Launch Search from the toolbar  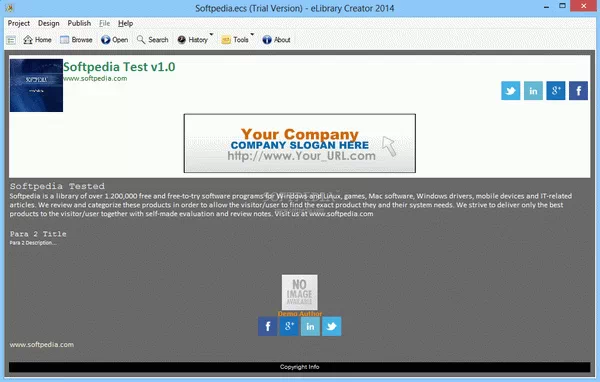click(153, 40)
